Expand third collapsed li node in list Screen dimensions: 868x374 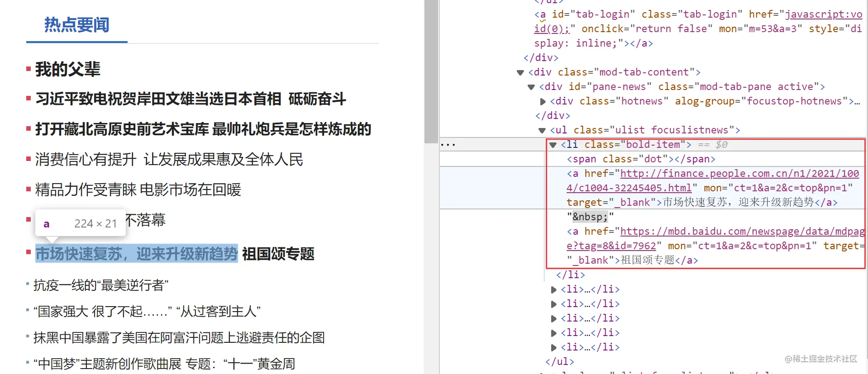coord(553,318)
